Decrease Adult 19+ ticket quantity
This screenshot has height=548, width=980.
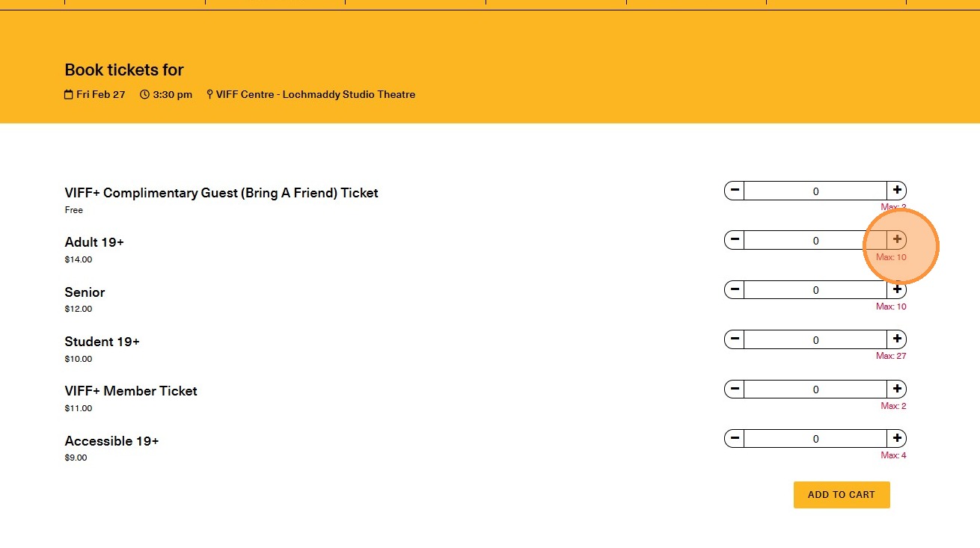coord(735,240)
